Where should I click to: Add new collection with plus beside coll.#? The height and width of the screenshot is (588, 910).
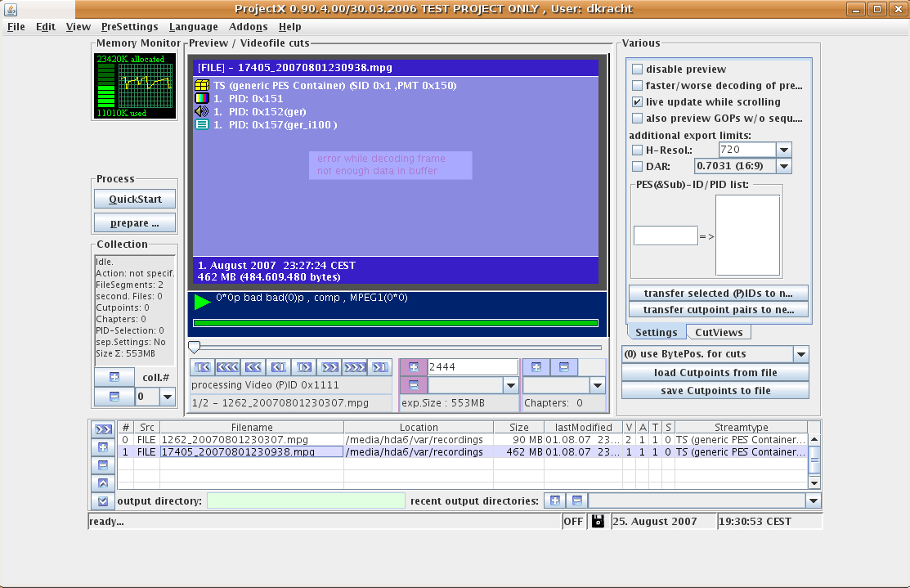[114, 377]
